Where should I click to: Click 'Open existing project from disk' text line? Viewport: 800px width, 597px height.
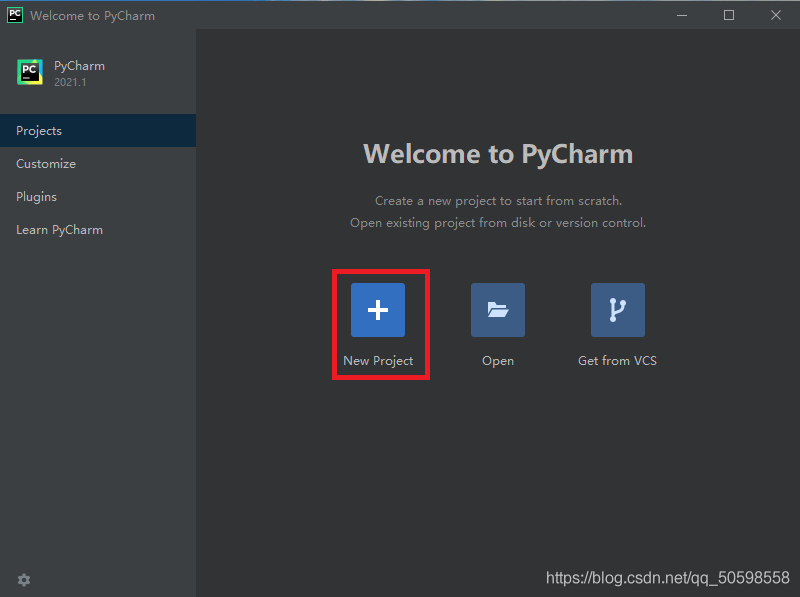[498, 223]
